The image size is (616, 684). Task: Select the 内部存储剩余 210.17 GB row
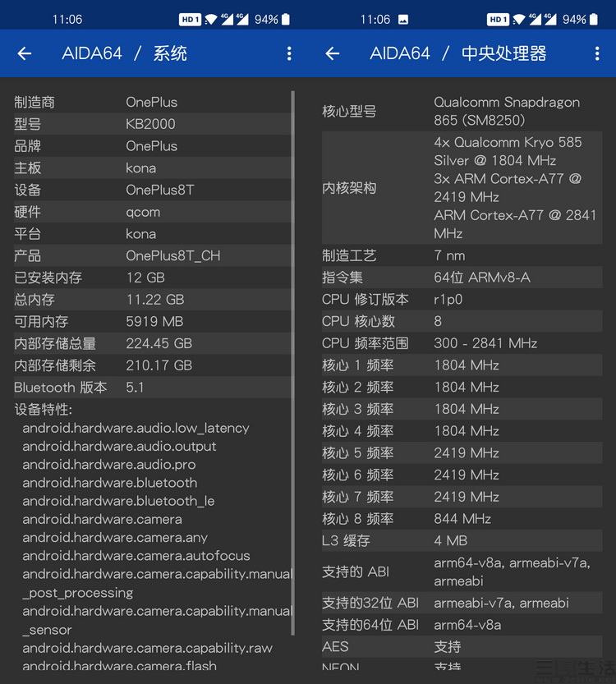(x=152, y=365)
